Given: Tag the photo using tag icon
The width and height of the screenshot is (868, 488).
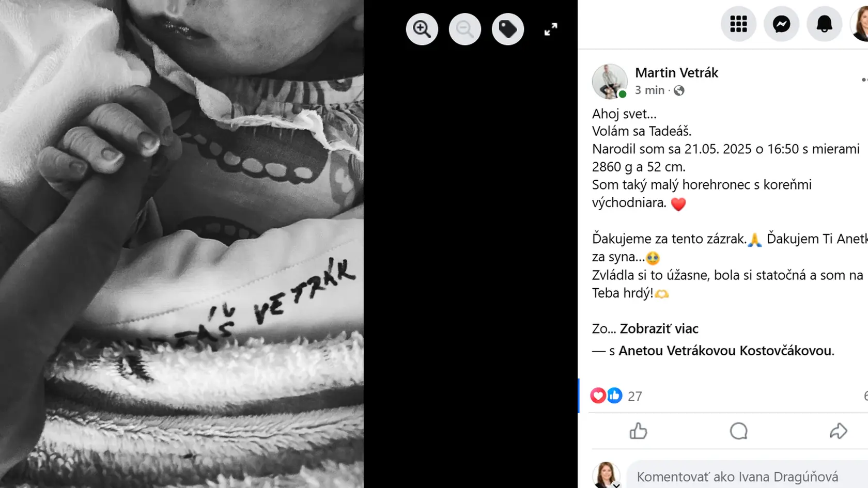Looking at the screenshot, I should [508, 29].
